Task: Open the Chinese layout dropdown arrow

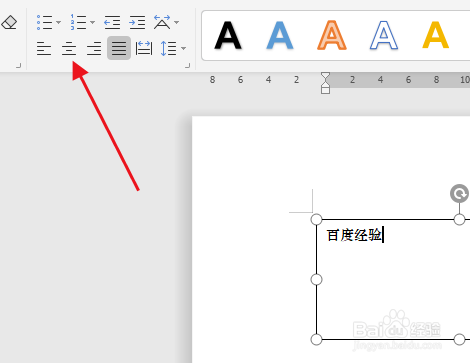Action: pos(177,23)
